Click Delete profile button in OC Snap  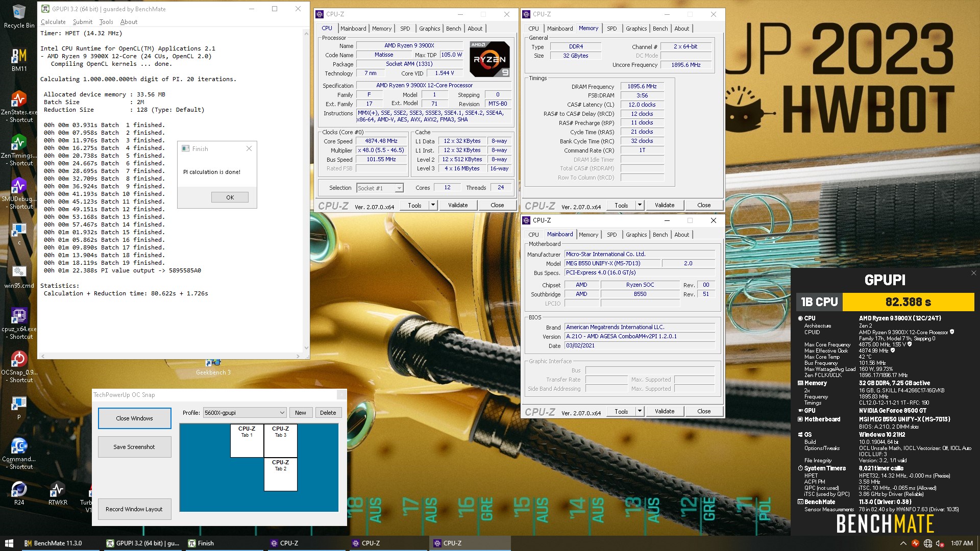[x=328, y=413]
